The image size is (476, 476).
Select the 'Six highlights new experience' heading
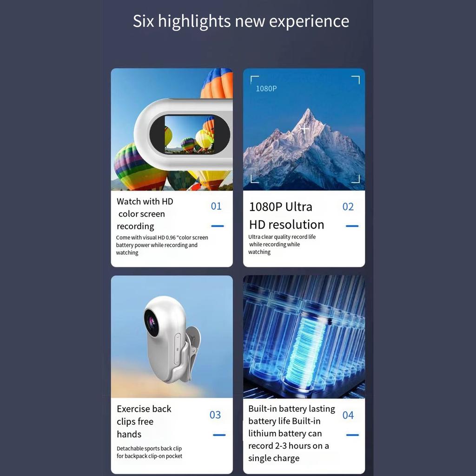point(241,21)
